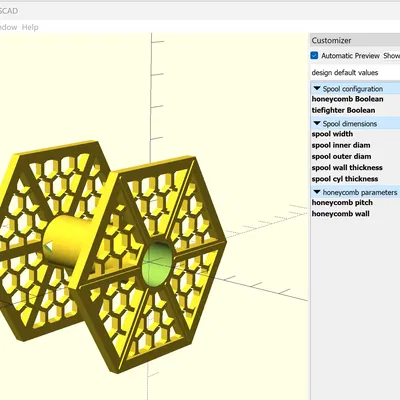Click the spool cyl thickness parameter

click(x=345, y=179)
